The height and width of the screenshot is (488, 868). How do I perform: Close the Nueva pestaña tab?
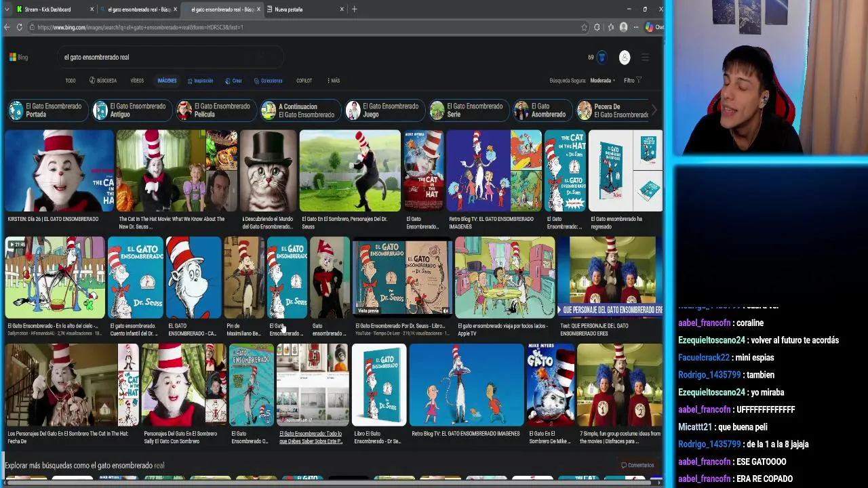[342, 9]
